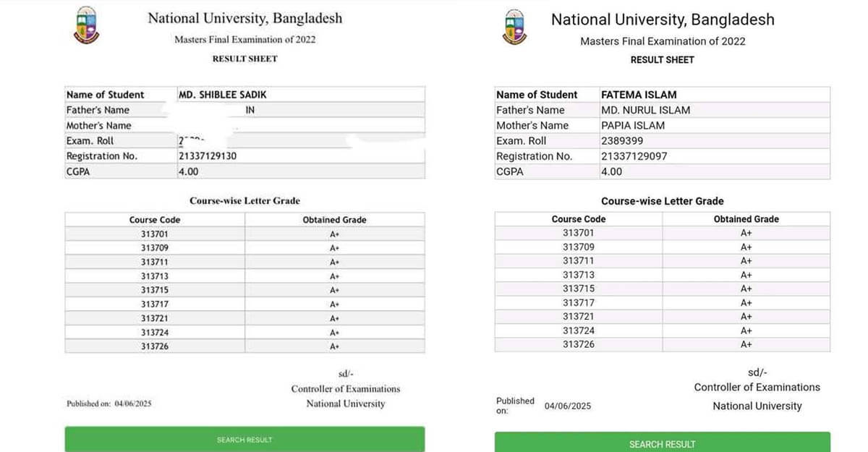This screenshot has height=452, width=868.
Task: Click Registration No. label on right sheet
Action: pyautogui.click(x=534, y=156)
